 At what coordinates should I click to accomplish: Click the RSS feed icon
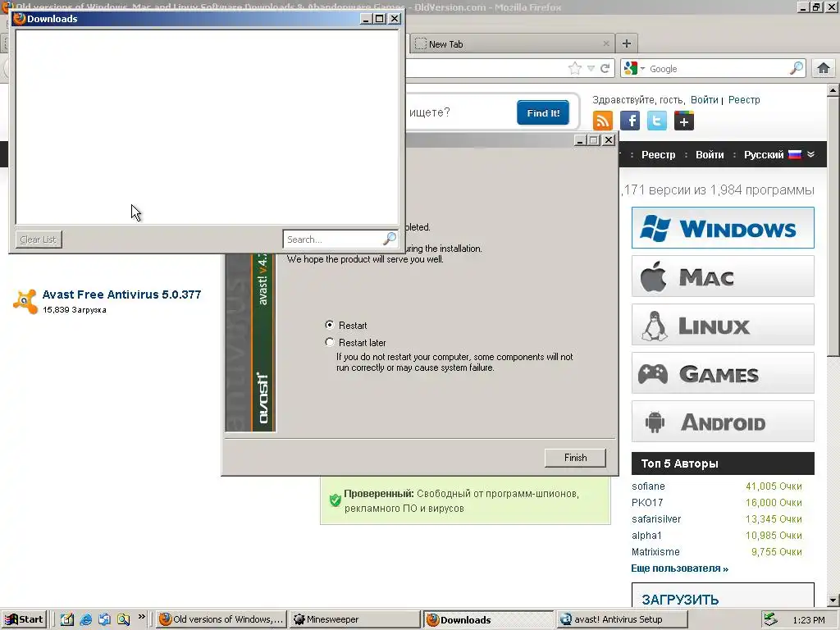pyautogui.click(x=603, y=121)
